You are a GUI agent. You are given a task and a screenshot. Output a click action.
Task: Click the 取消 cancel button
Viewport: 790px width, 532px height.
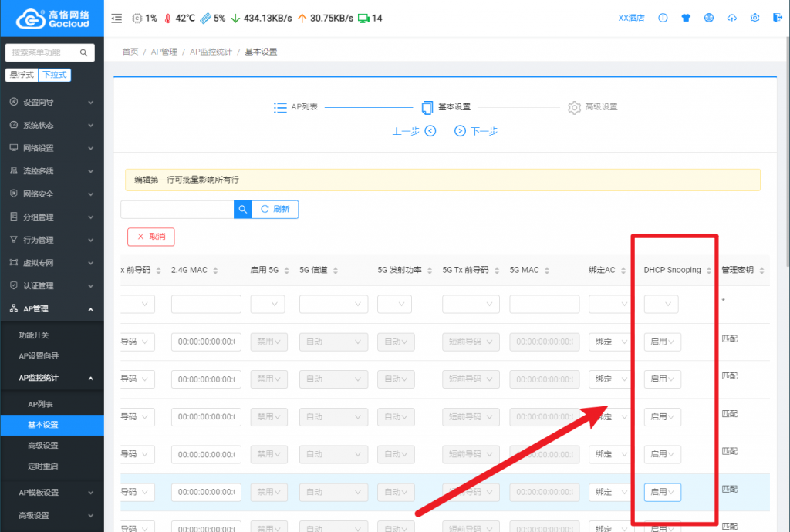pos(150,237)
